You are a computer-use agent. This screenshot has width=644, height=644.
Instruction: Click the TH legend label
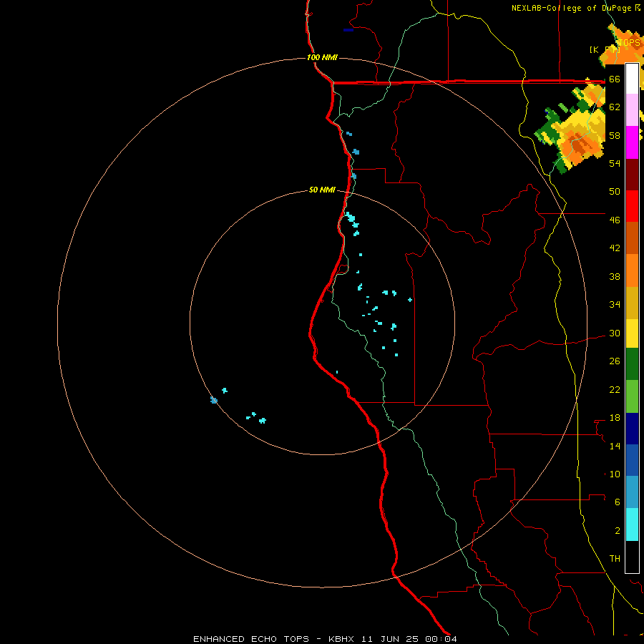coord(615,559)
